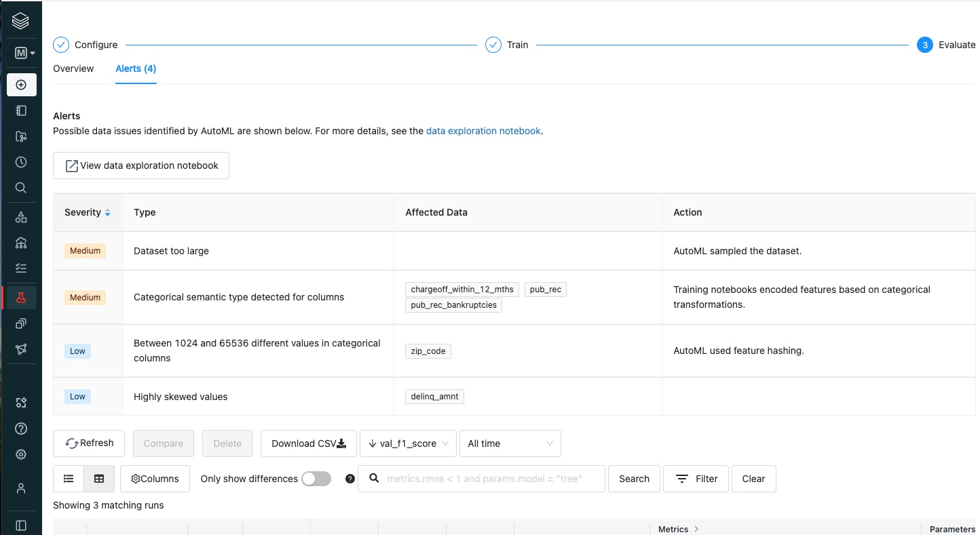Click the Create new plus icon in sidebar

[x=21, y=85]
